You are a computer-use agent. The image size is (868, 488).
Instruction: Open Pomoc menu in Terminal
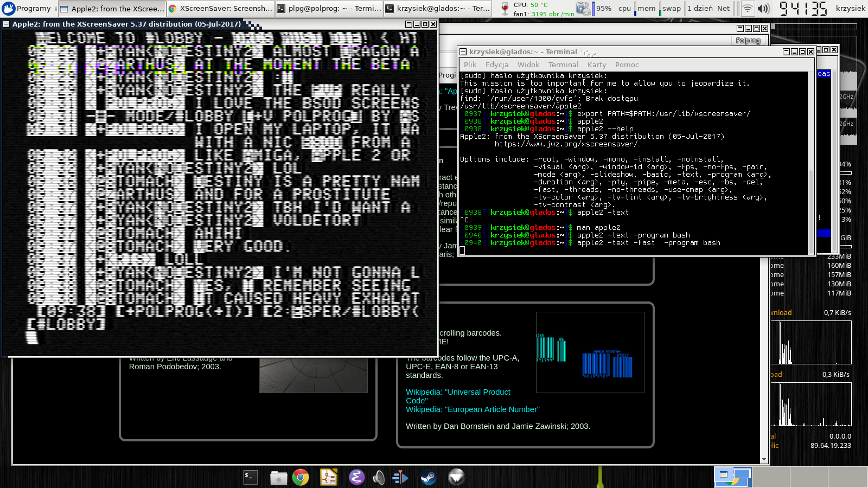point(627,65)
